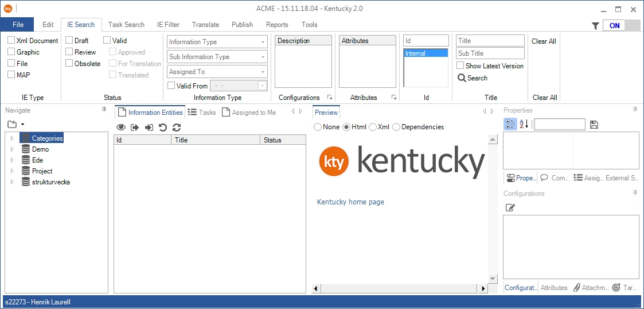
Task: Click the edit pencil icon in Configurations panel
Action: (x=510, y=207)
